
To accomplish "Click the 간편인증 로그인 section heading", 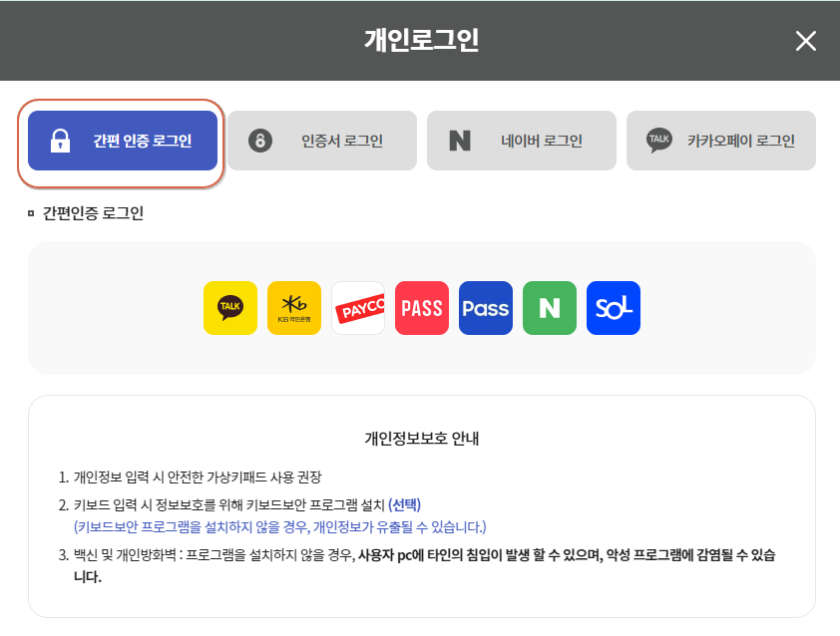I will 93,213.
